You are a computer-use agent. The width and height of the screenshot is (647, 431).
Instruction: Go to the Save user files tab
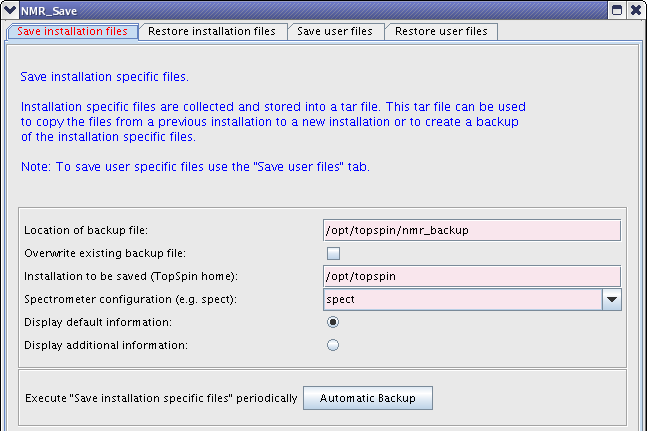tap(335, 31)
